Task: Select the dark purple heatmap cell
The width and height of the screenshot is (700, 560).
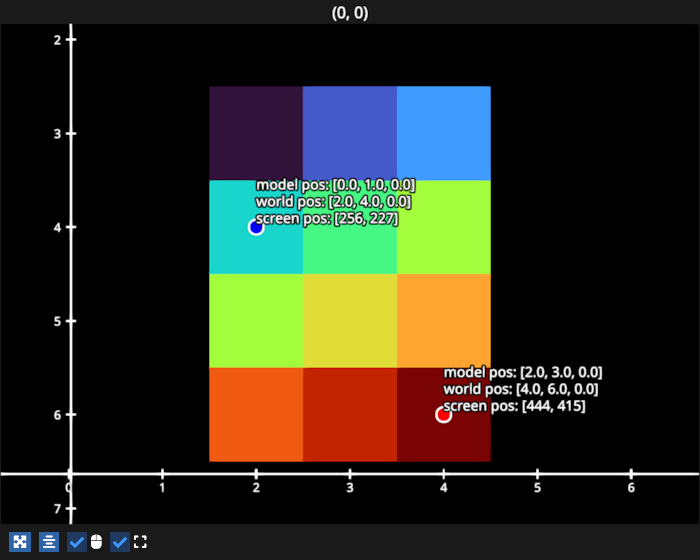Action: 256,133
